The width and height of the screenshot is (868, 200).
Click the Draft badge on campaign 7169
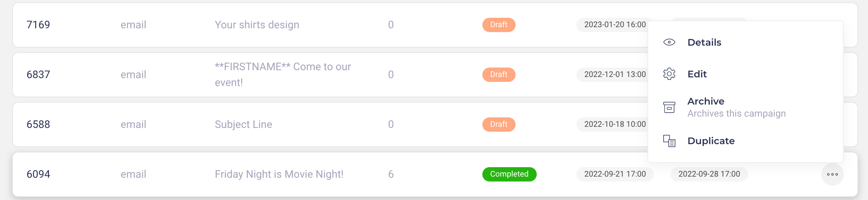[499, 25]
